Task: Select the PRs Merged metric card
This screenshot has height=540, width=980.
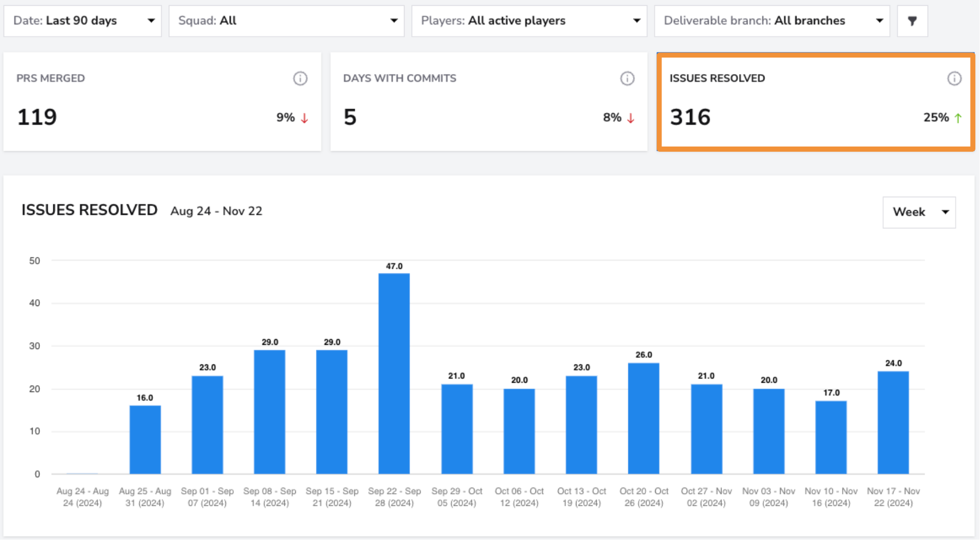Action: pyautogui.click(x=162, y=101)
